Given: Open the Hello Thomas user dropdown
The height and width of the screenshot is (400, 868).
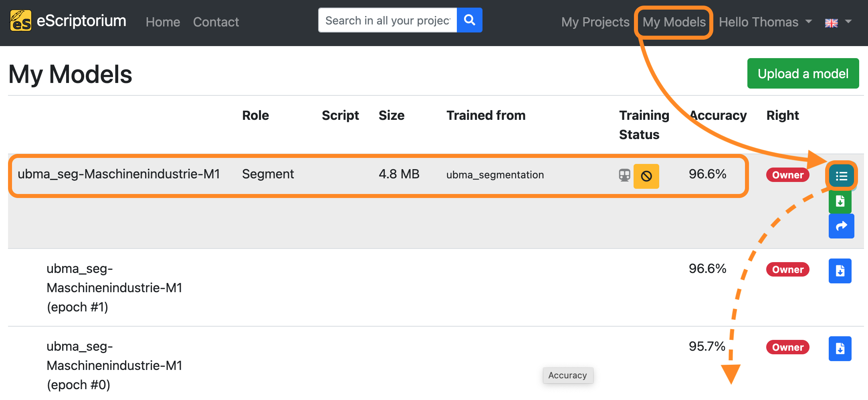Looking at the screenshot, I should click(765, 22).
